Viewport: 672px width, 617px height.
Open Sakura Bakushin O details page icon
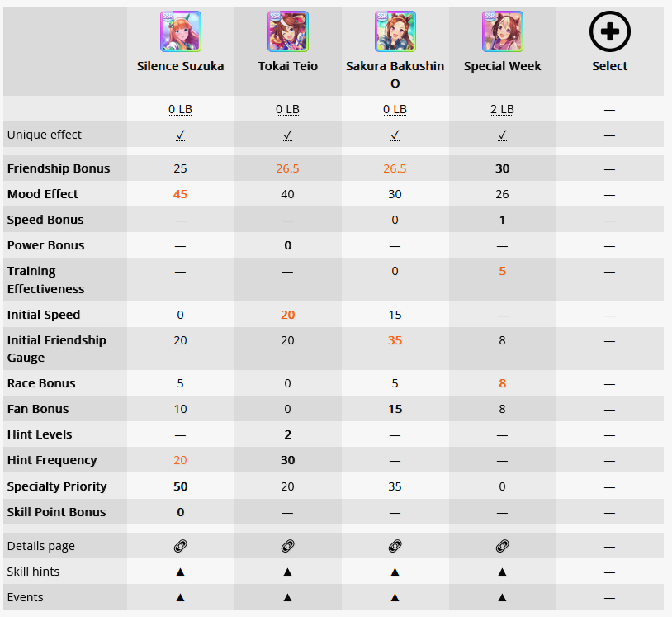click(395, 546)
